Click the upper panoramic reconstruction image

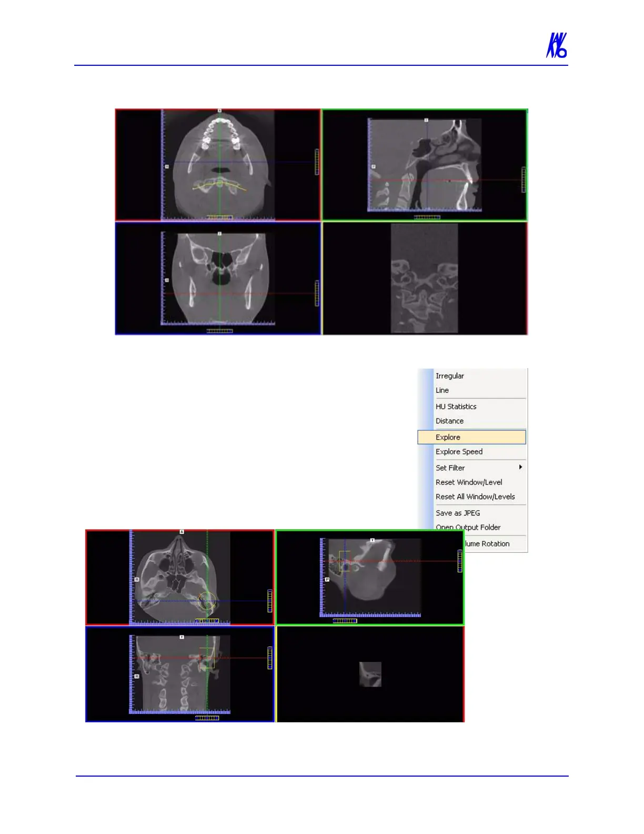(x=424, y=278)
